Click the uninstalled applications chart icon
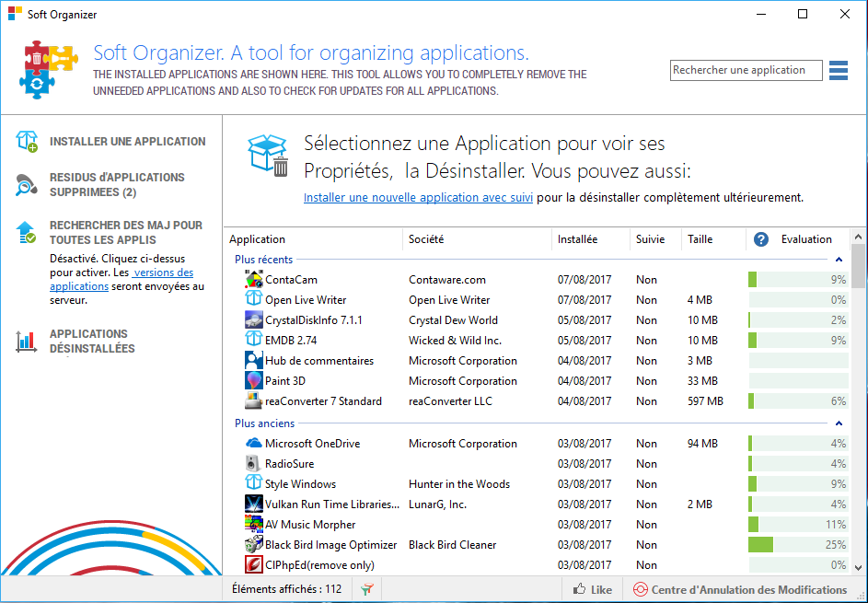Image resolution: width=868 pixels, height=603 pixels. tap(26, 342)
